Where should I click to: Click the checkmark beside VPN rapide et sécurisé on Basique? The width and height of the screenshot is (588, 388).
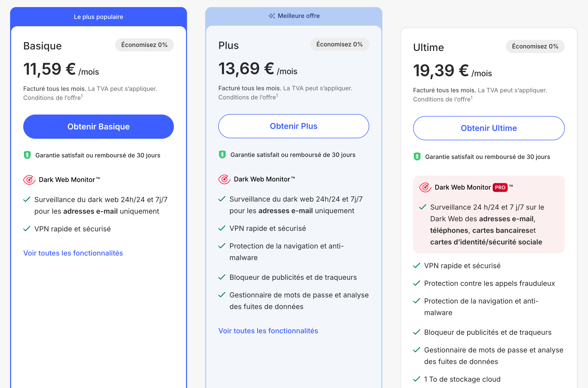[27, 229]
